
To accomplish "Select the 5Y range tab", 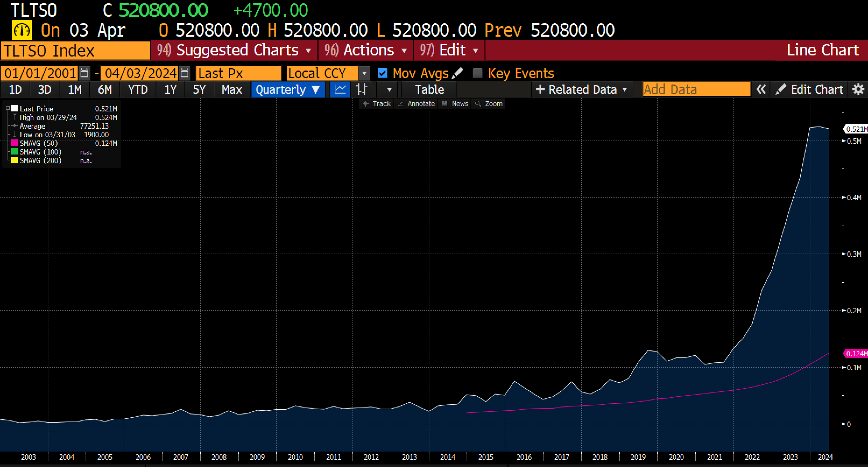I will (199, 90).
